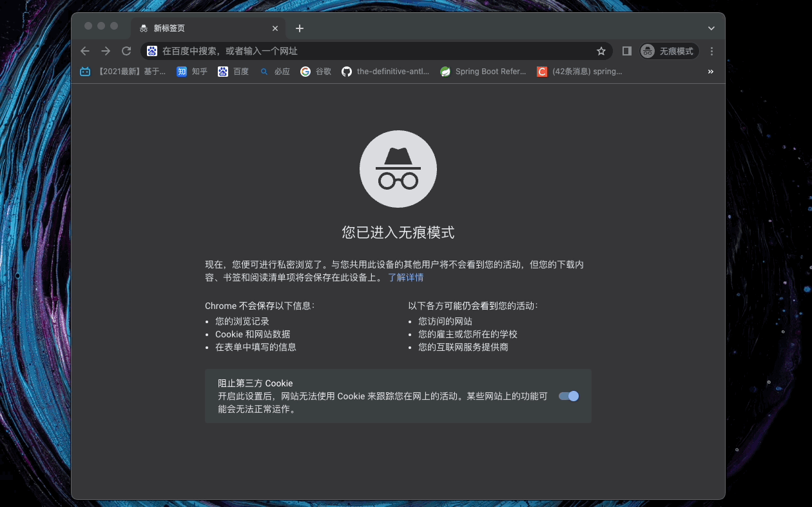The image size is (812, 507).
Task: Expand the hidden bookmarks overflow chevron
Action: [x=711, y=72]
